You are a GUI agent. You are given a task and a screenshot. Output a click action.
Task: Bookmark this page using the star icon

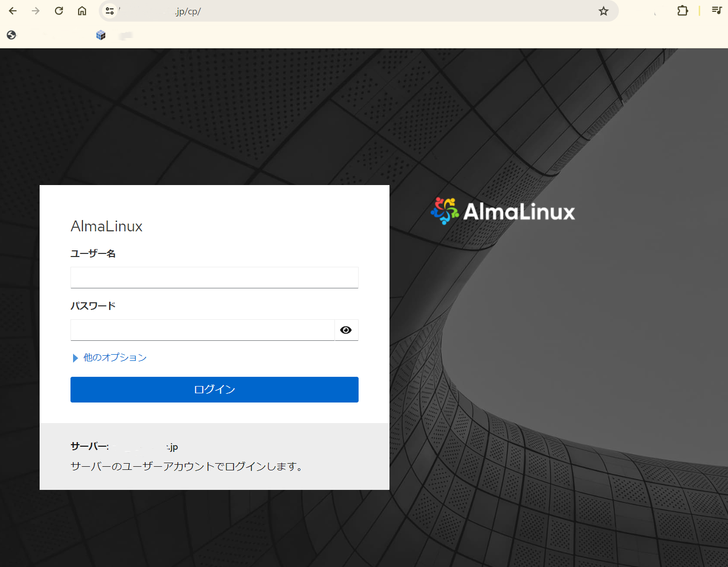pos(603,10)
